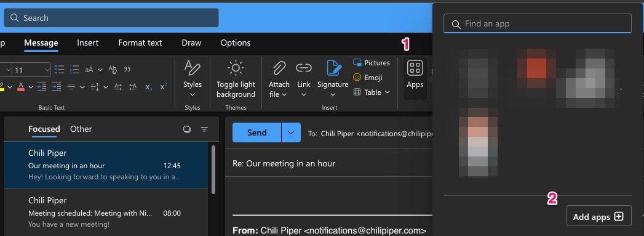This screenshot has height=236, width=644.
Task: Expand the Send options dropdown arrow
Action: tap(291, 132)
